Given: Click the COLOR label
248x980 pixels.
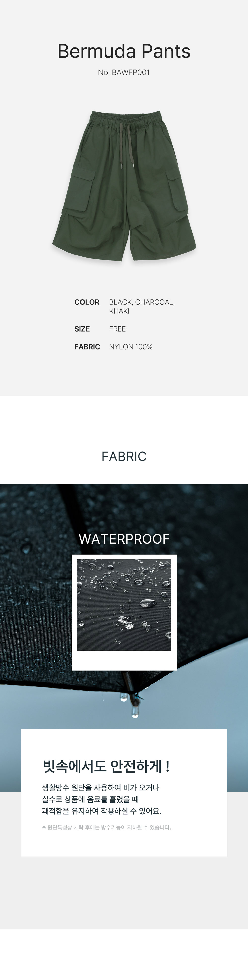Looking at the screenshot, I should point(87,302).
